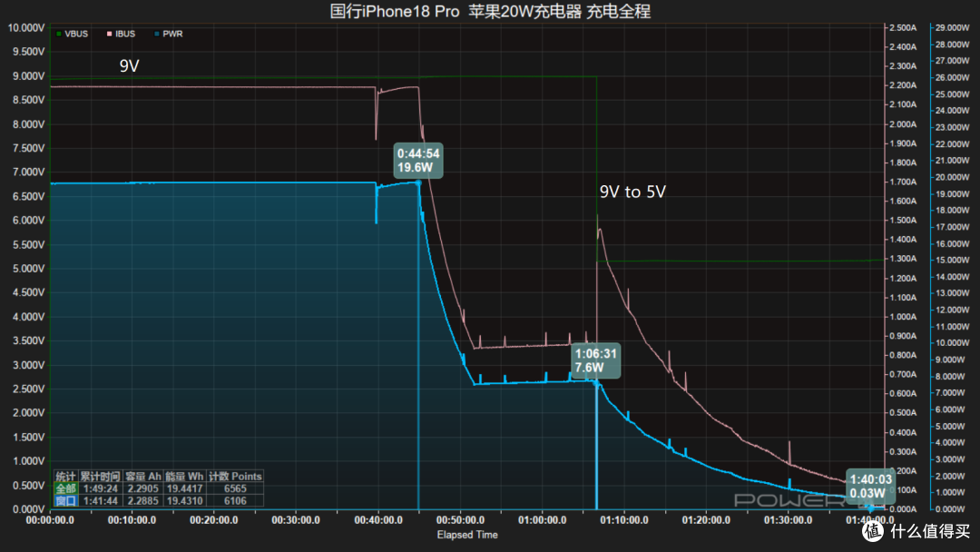Image resolution: width=980 pixels, height=552 pixels.
Task: Click the 10.000V voltage axis label
Action: [26, 28]
